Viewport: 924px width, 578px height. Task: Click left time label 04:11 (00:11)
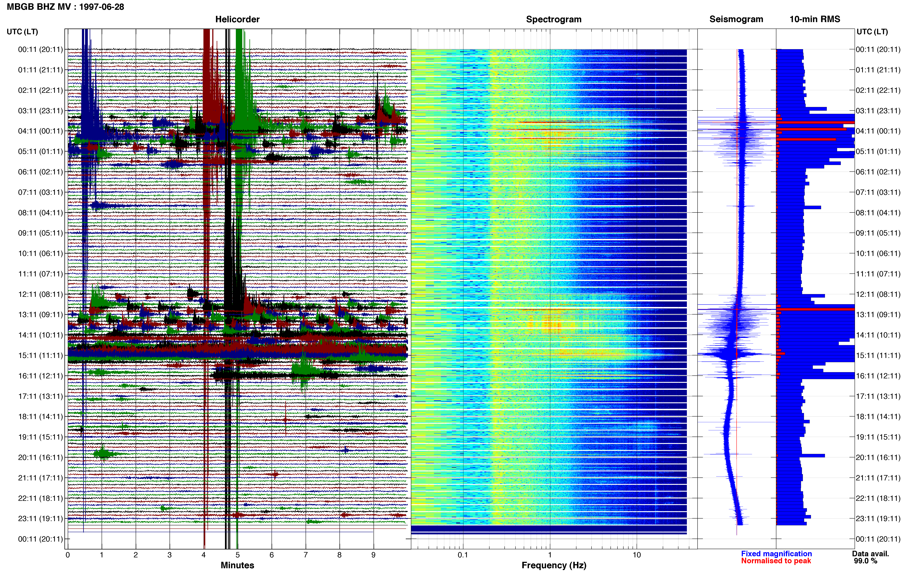tap(41, 131)
